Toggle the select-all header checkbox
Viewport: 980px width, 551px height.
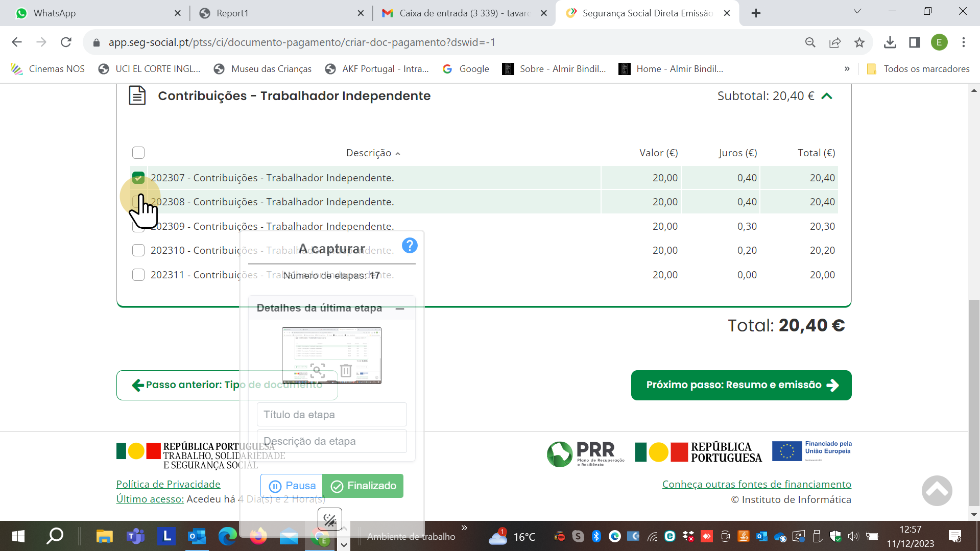pyautogui.click(x=138, y=153)
